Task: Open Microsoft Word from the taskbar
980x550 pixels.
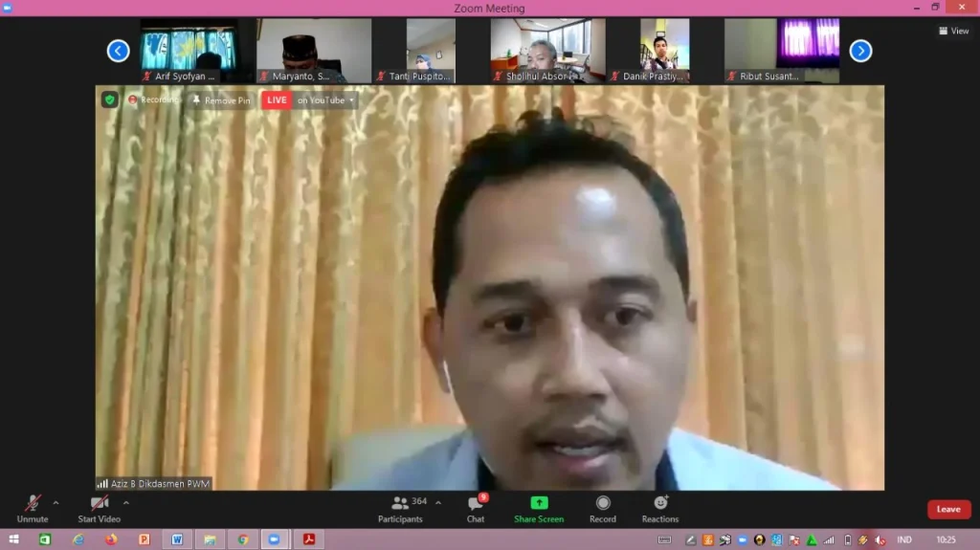Action: pyautogui.click(x=177, y=539)
